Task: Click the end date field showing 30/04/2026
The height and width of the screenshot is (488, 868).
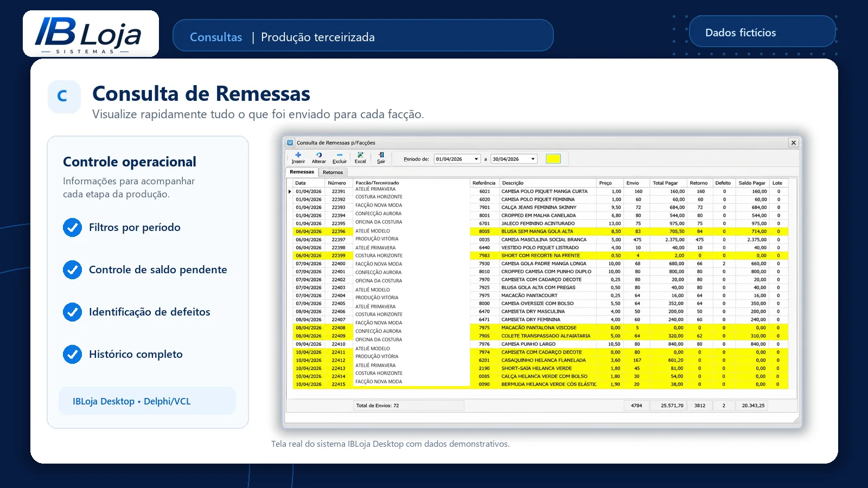Action: tap(514, 159)
